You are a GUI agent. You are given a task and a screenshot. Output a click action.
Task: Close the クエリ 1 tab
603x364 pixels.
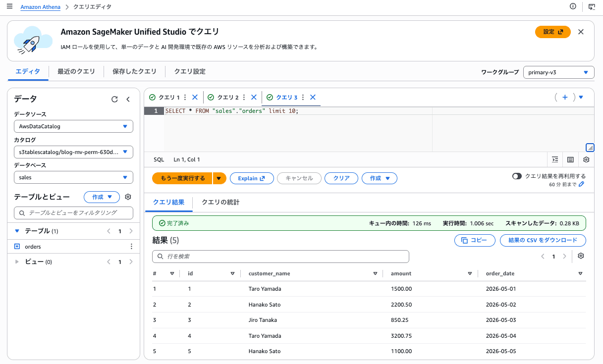click(x=195, y=97)
